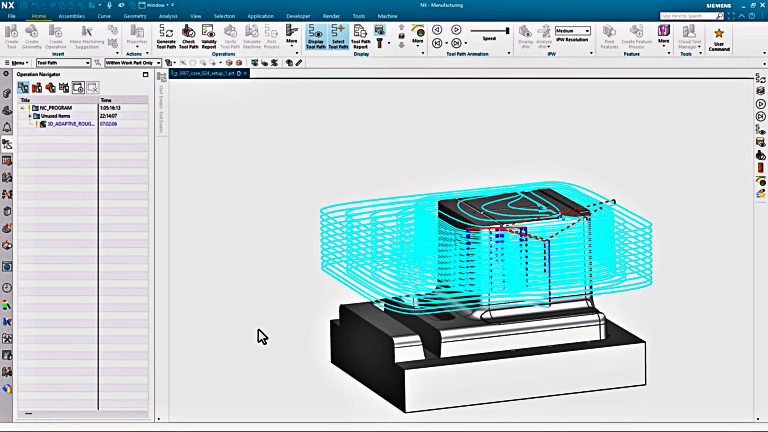
Task: Maximize the Operation Navigator panel
Action: point(145,74)
